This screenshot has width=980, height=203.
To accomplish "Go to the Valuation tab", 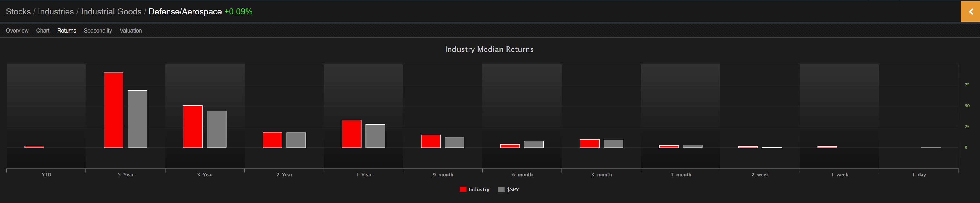I will (x=131, y=31).
